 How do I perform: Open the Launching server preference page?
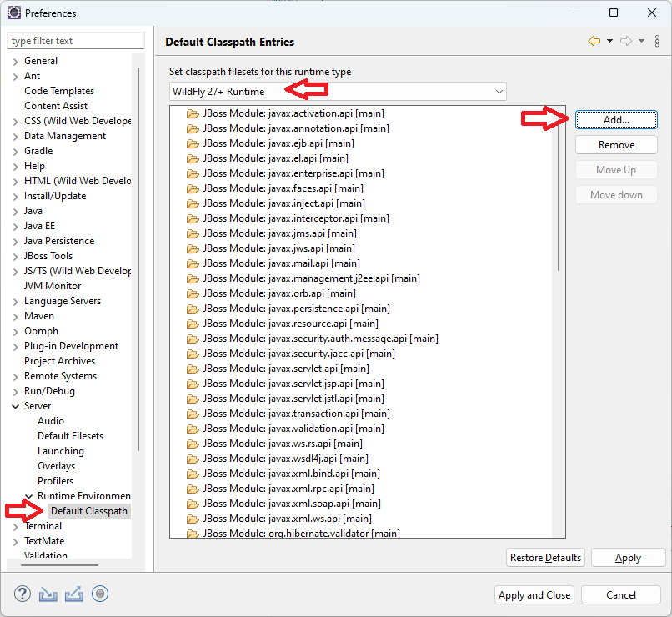[61, 451]
